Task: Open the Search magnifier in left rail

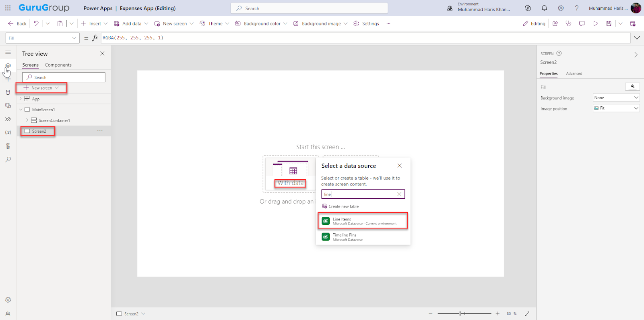Action: pyautogui.click(x=8, y=159)
